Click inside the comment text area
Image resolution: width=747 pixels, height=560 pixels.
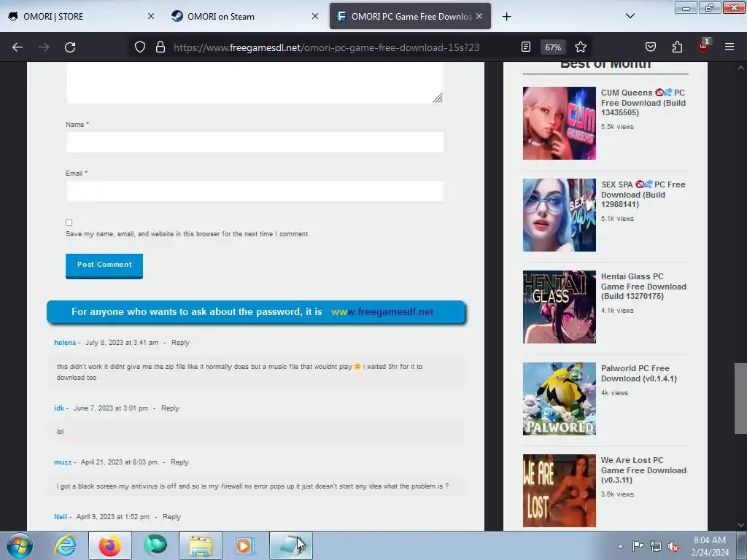pyautogui.click(x=255, y=82)
